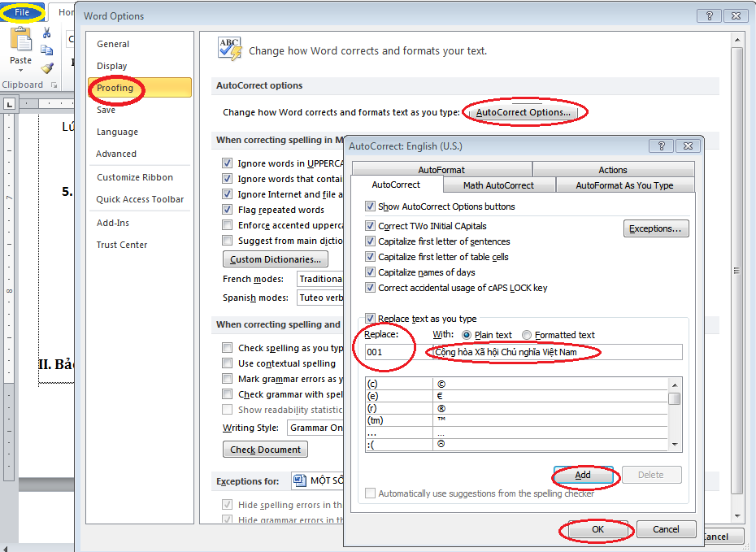Toggle Ignore words in UPPERCASE

click(x=227, y=163)
